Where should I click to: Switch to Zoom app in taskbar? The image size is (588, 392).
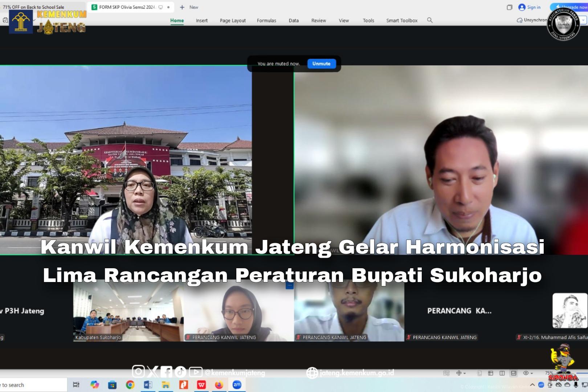click(237, 385)
